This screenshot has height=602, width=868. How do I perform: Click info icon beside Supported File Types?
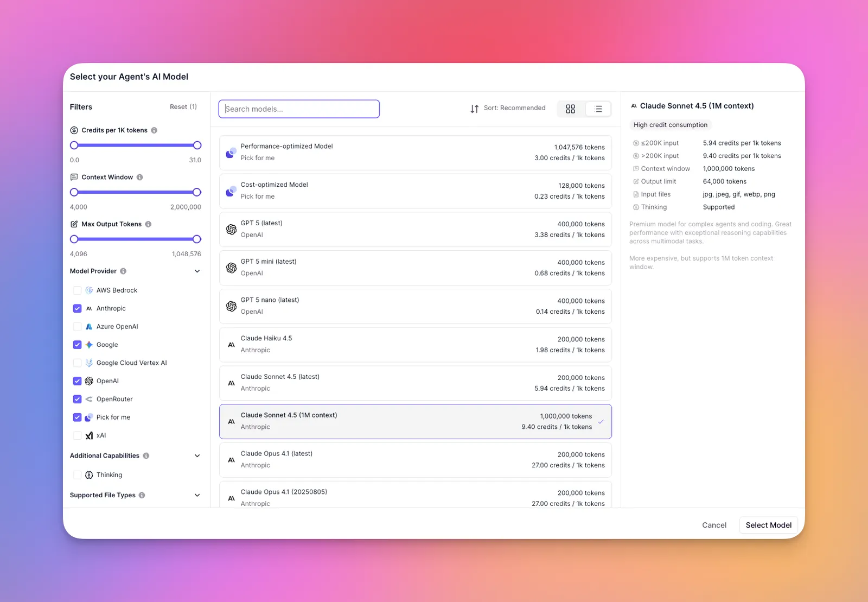point(142,495)
